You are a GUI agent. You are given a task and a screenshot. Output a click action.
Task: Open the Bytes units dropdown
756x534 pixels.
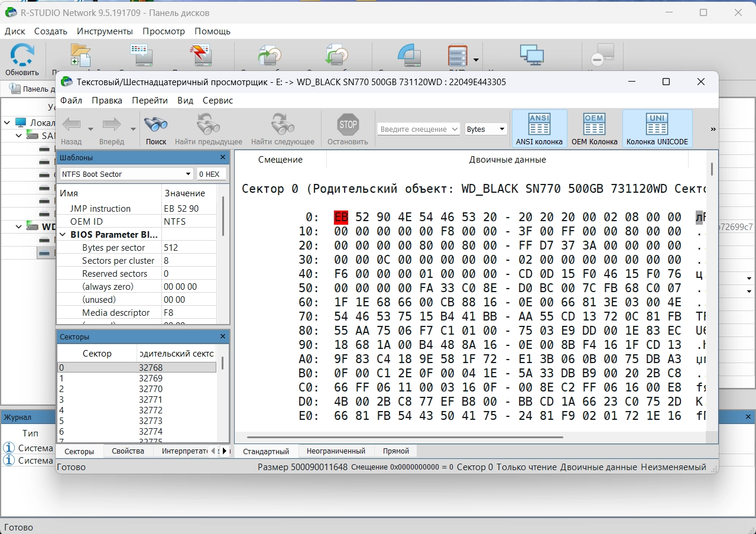click(x=486, y=129)
